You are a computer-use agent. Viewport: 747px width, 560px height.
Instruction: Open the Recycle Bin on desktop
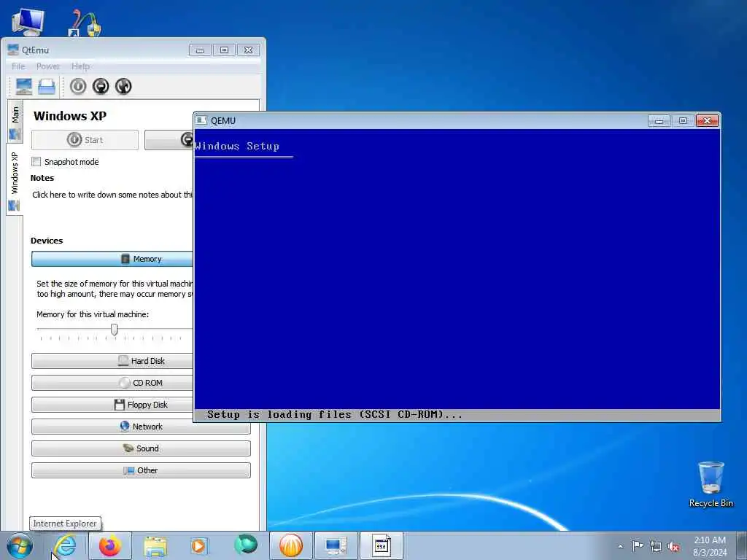point(711,484)
